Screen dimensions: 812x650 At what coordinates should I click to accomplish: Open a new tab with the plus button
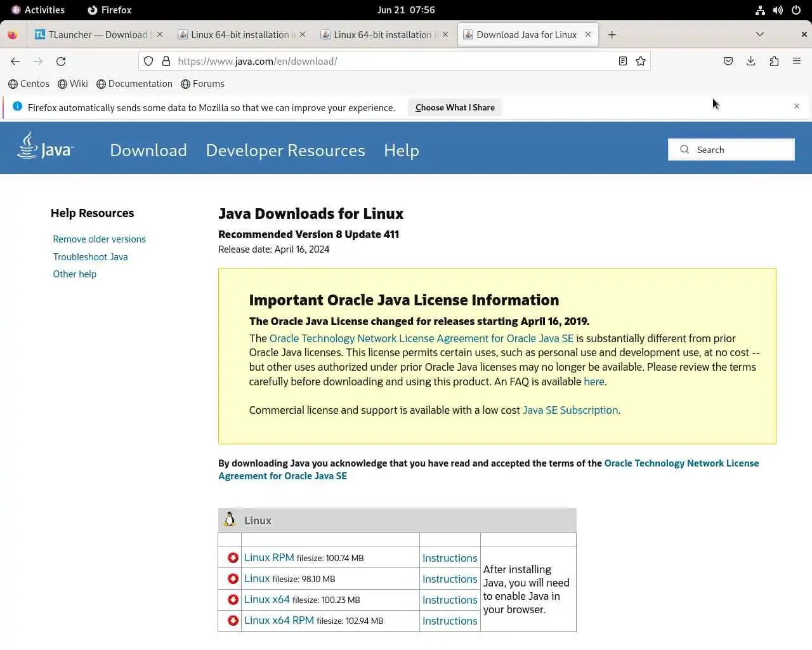tap(612, 34)
